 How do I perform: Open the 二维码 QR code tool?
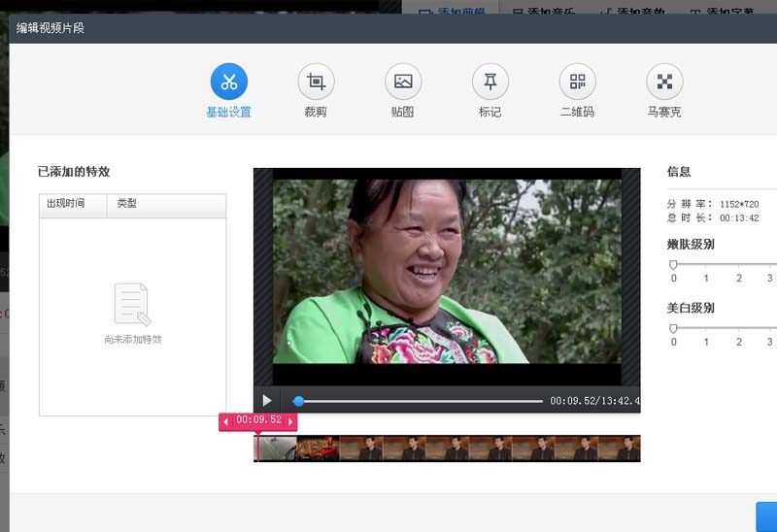[577, 82]
